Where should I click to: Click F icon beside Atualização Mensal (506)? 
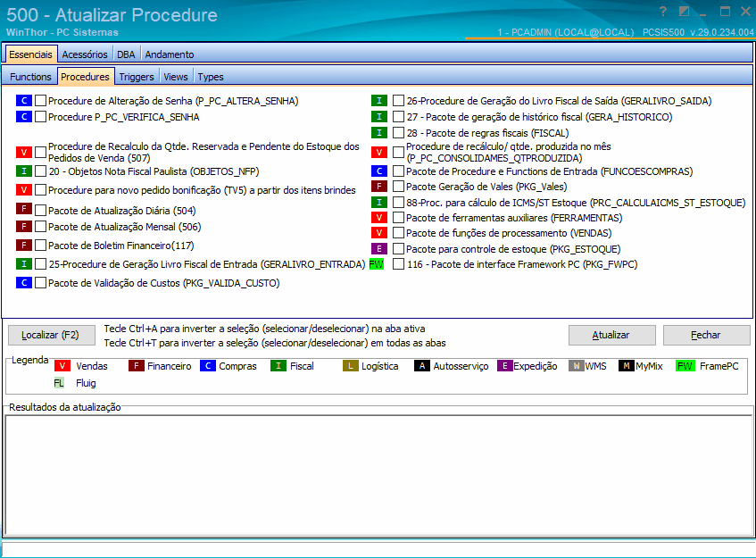coord(23,227)
